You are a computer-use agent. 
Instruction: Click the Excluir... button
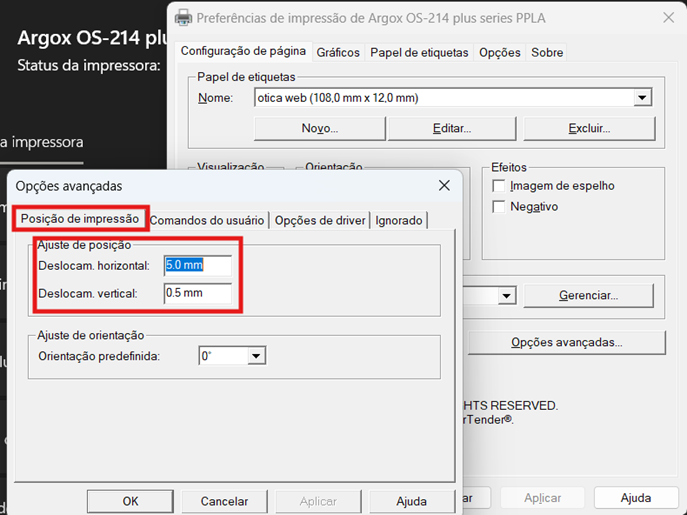589,128
